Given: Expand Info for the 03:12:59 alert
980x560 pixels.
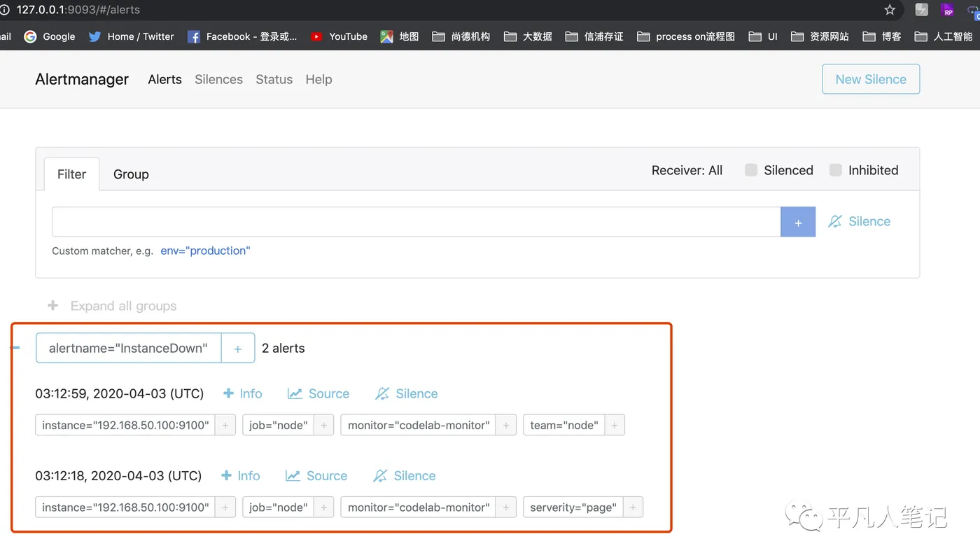Looking at the screenshot, I should coord(242,393).
